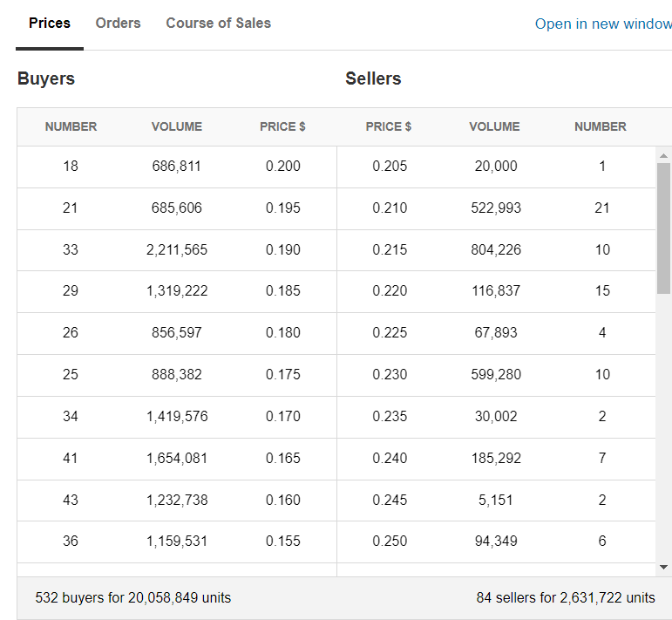The image size is (672, 620).
Task: Open market depth in new window
Action: 602,24
